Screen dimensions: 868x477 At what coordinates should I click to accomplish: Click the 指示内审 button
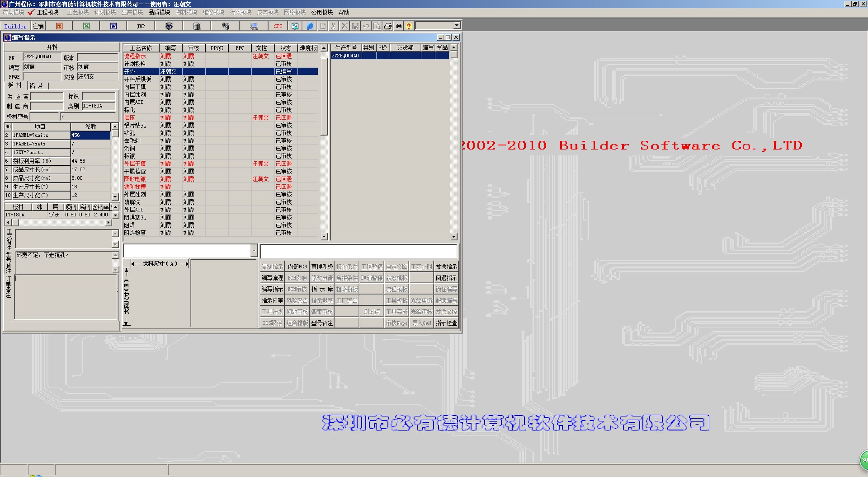(x=272, y=300)
